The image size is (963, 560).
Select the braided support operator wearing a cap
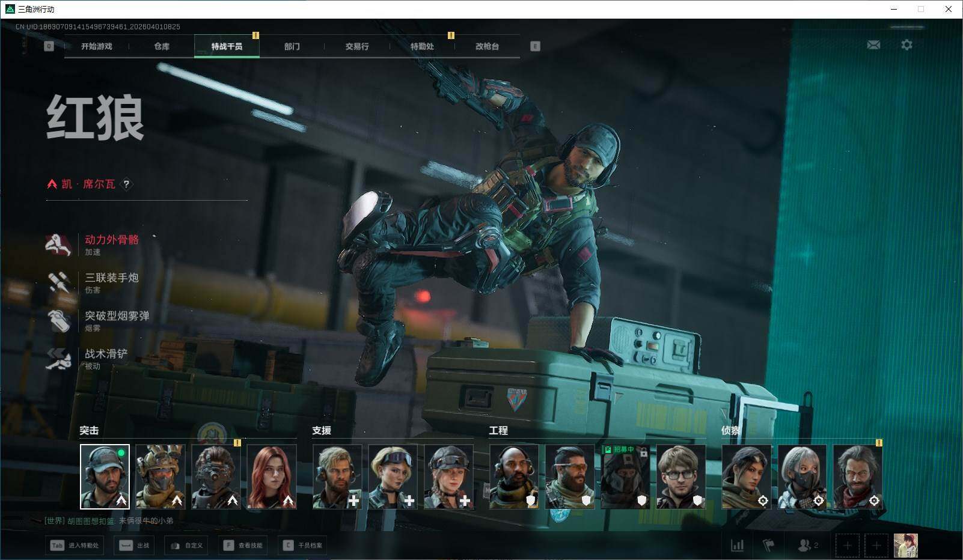tap(448, 477)
